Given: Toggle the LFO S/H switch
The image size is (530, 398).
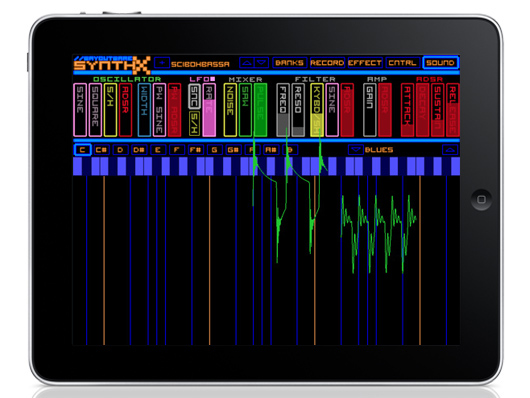Looking at the screenshot, I should 194,124.
